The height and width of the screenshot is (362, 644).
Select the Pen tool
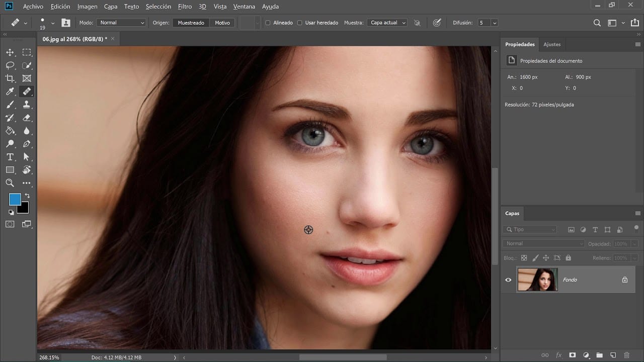click(x=27, y=144)
